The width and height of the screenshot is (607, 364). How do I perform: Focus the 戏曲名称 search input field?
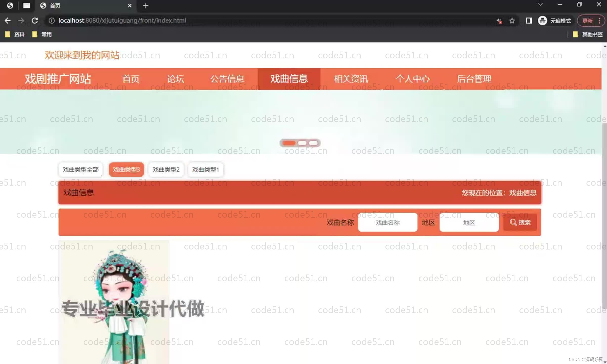(x=387, y=222)
